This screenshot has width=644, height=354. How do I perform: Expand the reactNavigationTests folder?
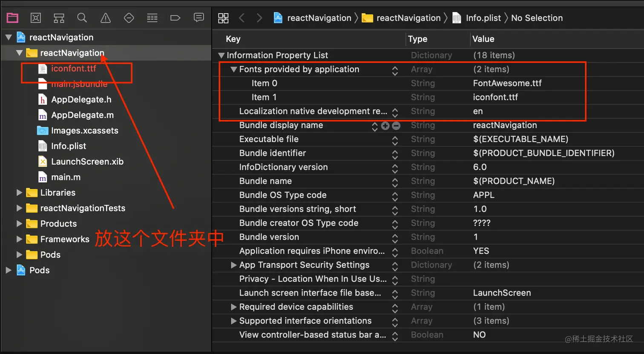tap(19, 208)
